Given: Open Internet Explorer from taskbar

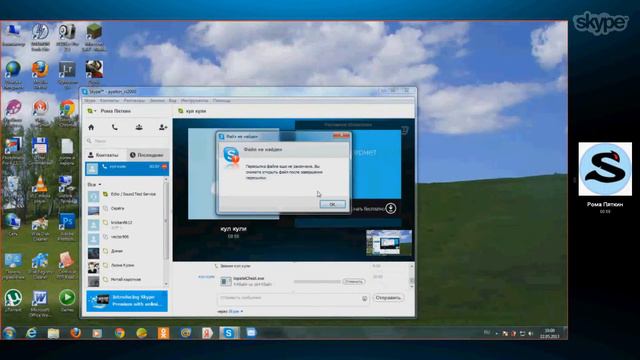Looking at the screenshot, I should (x=31, y=333).
